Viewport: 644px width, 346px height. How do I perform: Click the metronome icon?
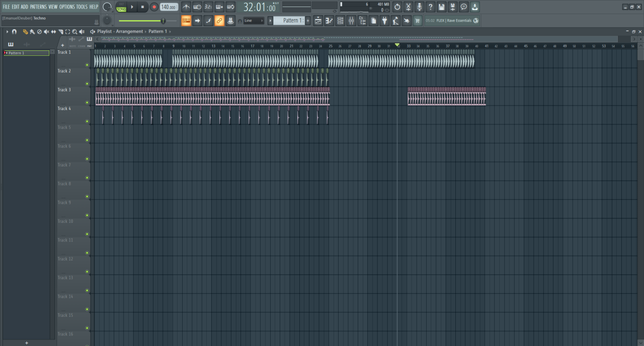click(186, 7)
